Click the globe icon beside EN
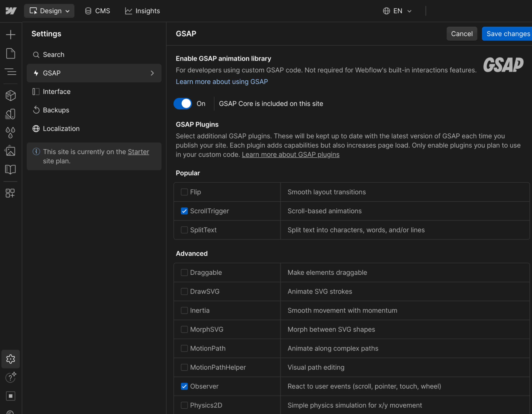 pyautogui.click(x=386, y=11)
